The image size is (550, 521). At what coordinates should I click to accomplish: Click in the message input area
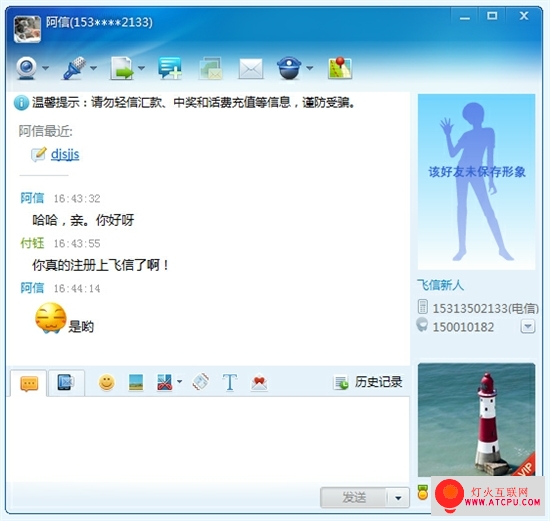tap(208, 439)
